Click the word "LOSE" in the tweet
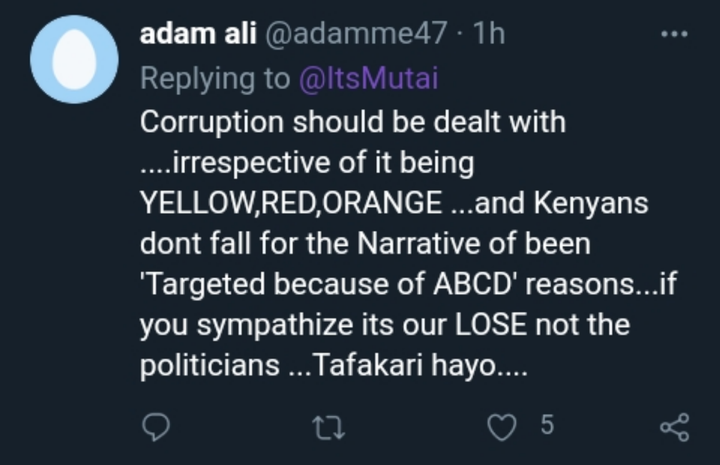This screenshot has height=465, width=720. pos(492,325)
